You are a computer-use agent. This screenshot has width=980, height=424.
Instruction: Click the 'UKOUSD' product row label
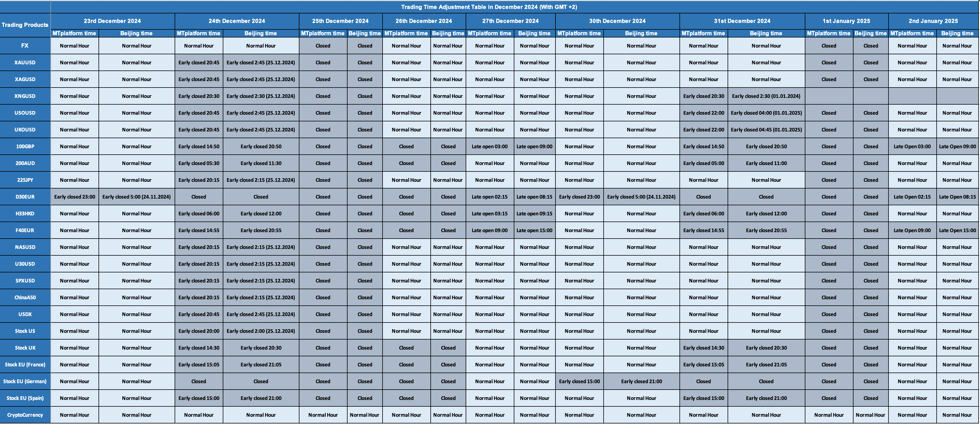point(25,130)
